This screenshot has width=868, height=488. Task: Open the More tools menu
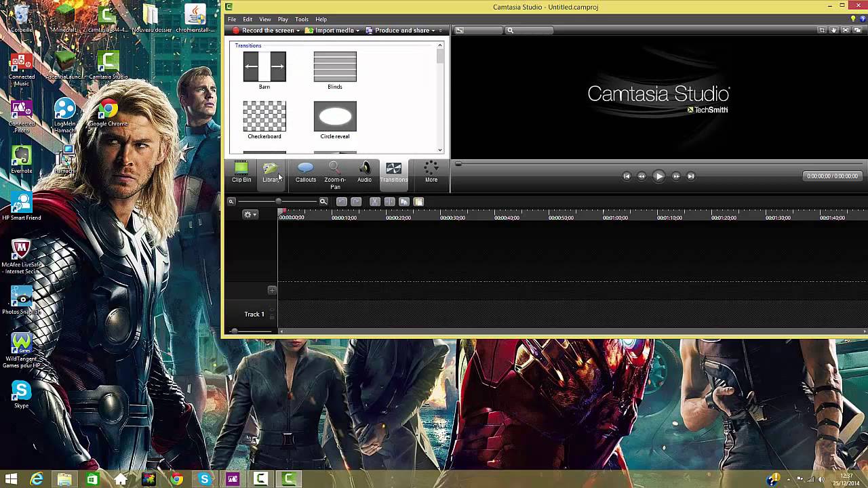point(431,172)
